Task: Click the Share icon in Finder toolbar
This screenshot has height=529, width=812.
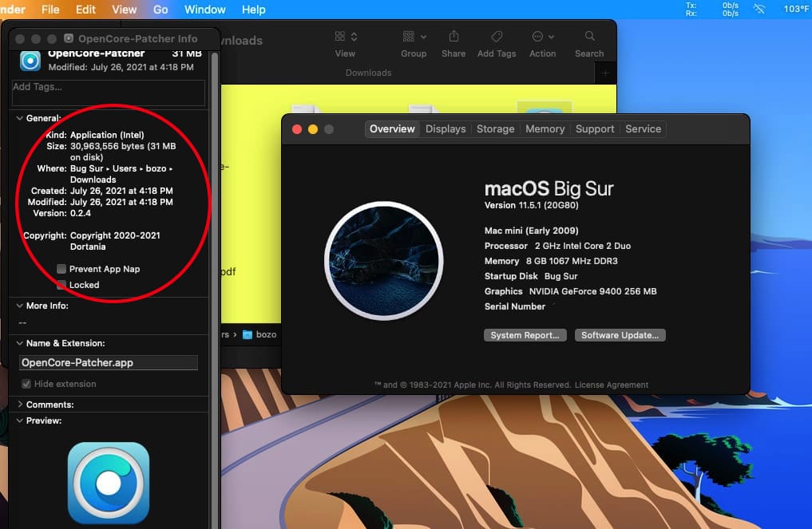Action: click(454, 36)
